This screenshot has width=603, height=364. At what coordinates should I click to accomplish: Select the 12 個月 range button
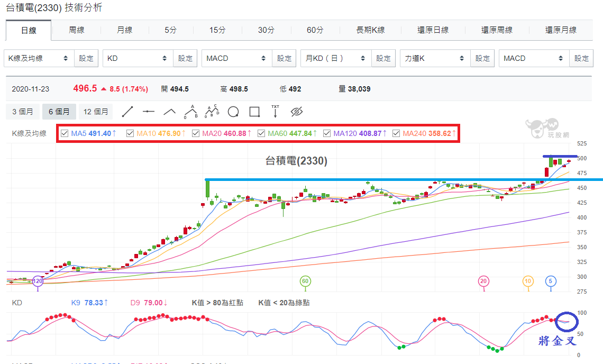pyautogui.click(x=96, y=112)
